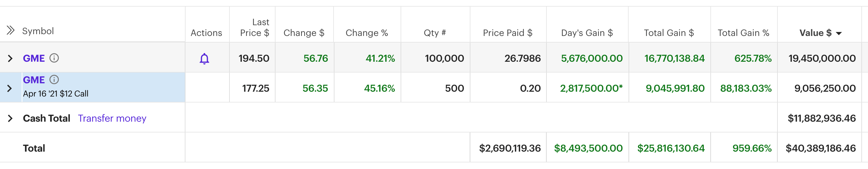Expand the GME Apr 16 call row
This screenshot has width=868, height=169.
9,88
